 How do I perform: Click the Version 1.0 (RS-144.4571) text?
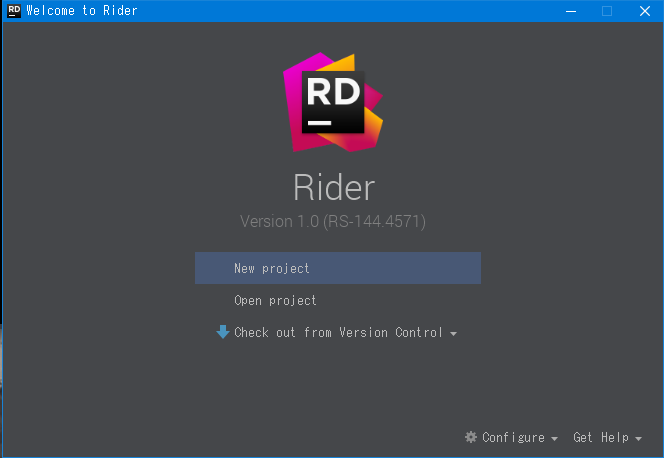pos(333,221)
